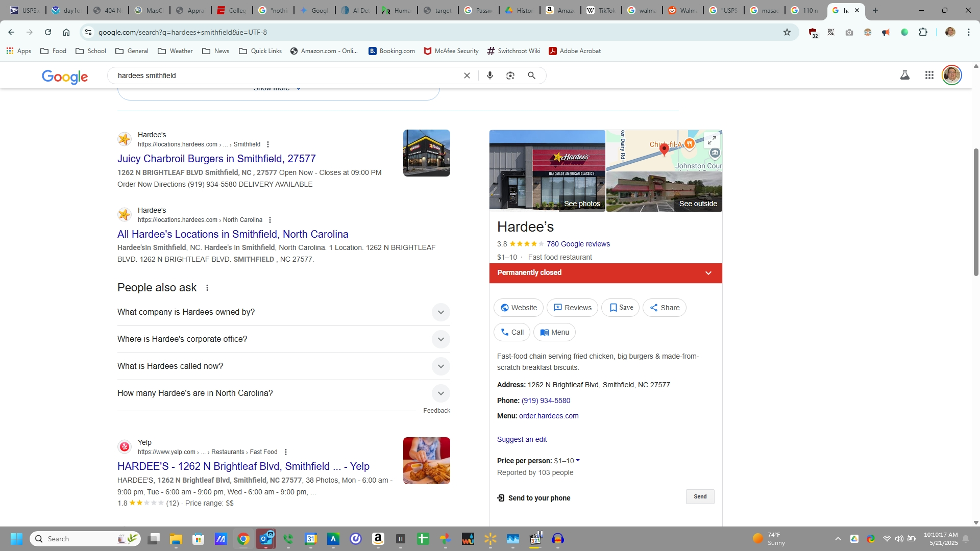Switch to the TikTok browser tab
This screenshot has width=980, height=551.
600,10
